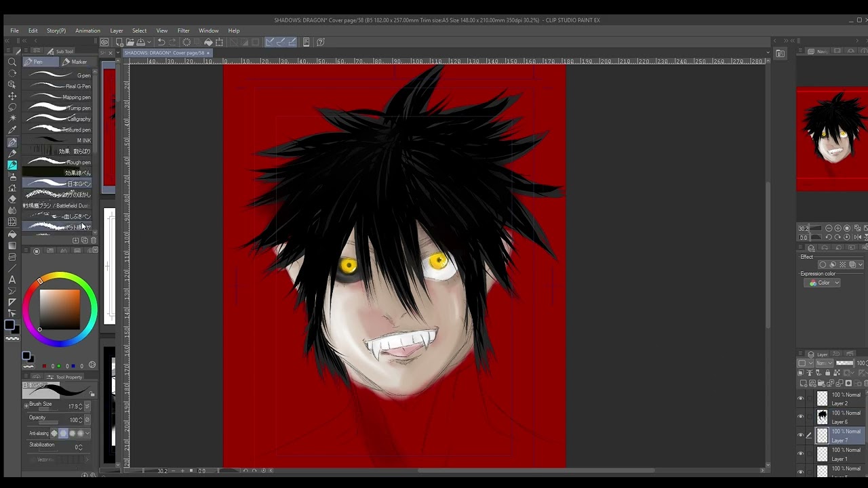Adjust the layer opacity slider
Viewport: 868px width, 488px height.
click(845, 363)
